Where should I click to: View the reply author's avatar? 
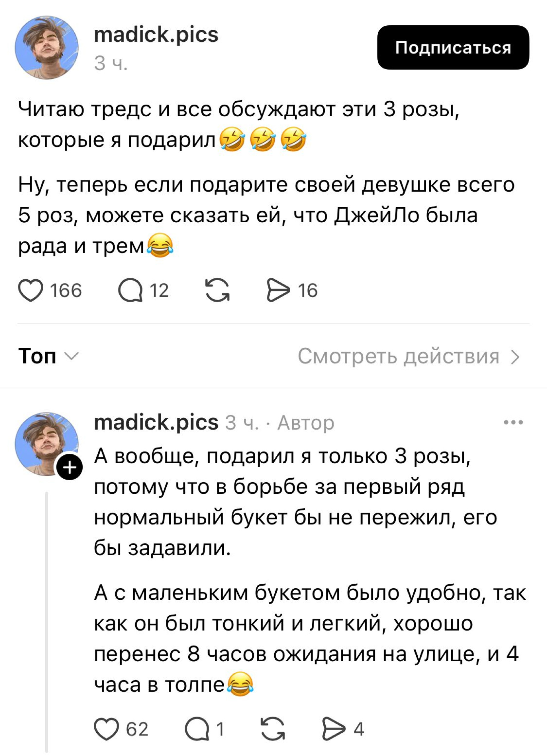pyautogui.click(x=47, y=444)
